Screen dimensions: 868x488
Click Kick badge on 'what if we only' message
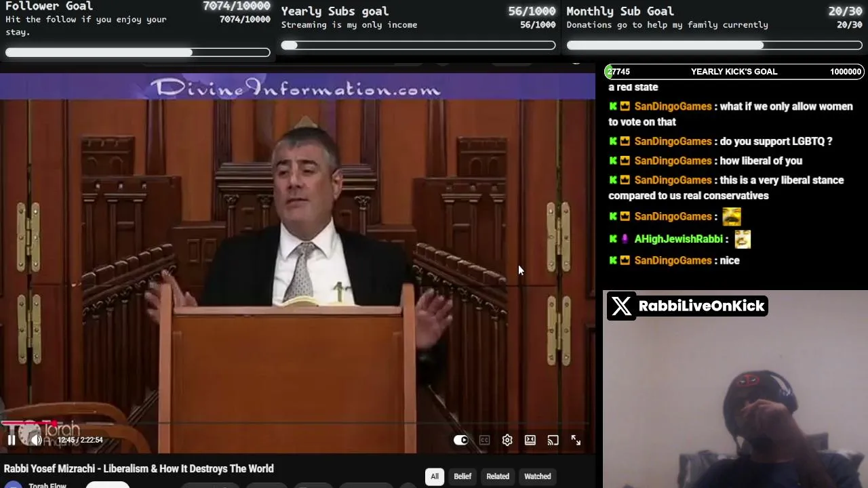coord(613,106)
